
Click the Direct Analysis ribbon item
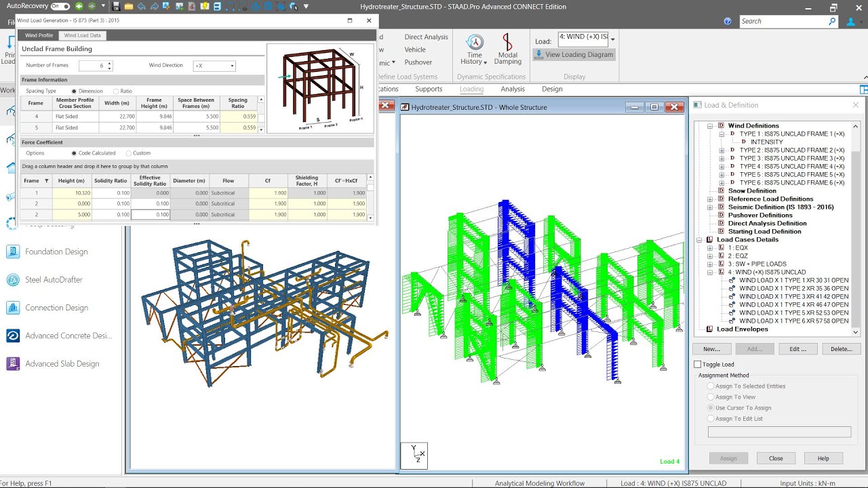(x=427, y=37)
